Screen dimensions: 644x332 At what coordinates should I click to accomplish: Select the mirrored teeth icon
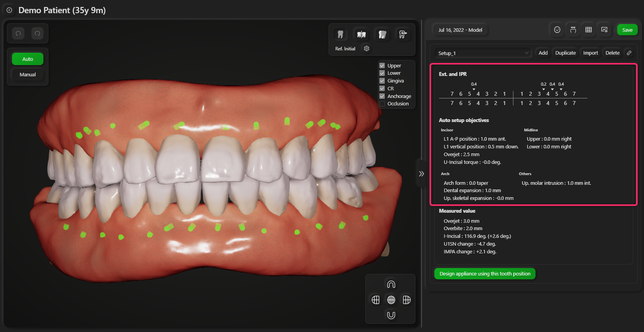[x=362, y=34]
